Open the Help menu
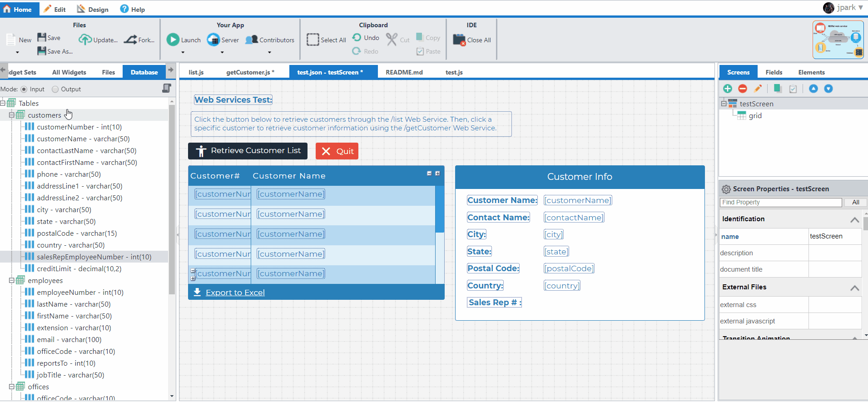The width and height of the screenshot is (868, 402). click(x=133, y=9)
